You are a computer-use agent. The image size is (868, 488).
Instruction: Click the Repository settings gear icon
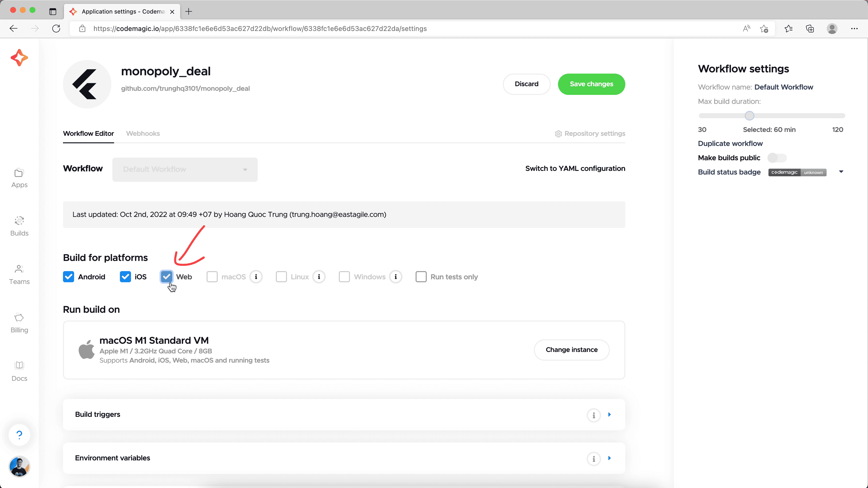tap(558, 134)
